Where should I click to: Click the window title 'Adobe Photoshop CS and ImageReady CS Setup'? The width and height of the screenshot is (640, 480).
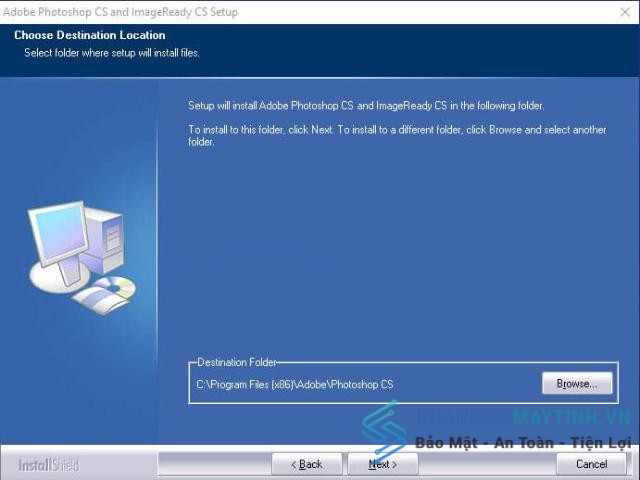[120, 12]
